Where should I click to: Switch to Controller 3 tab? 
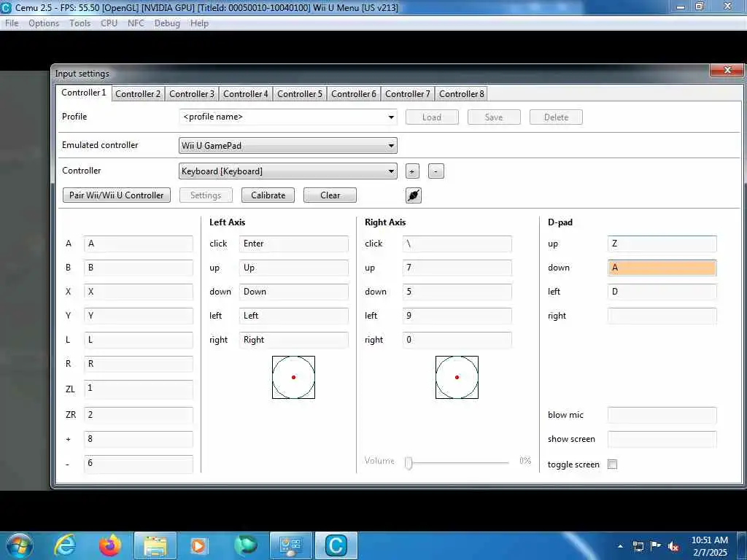pyautogui.click(x=192, y=94)
